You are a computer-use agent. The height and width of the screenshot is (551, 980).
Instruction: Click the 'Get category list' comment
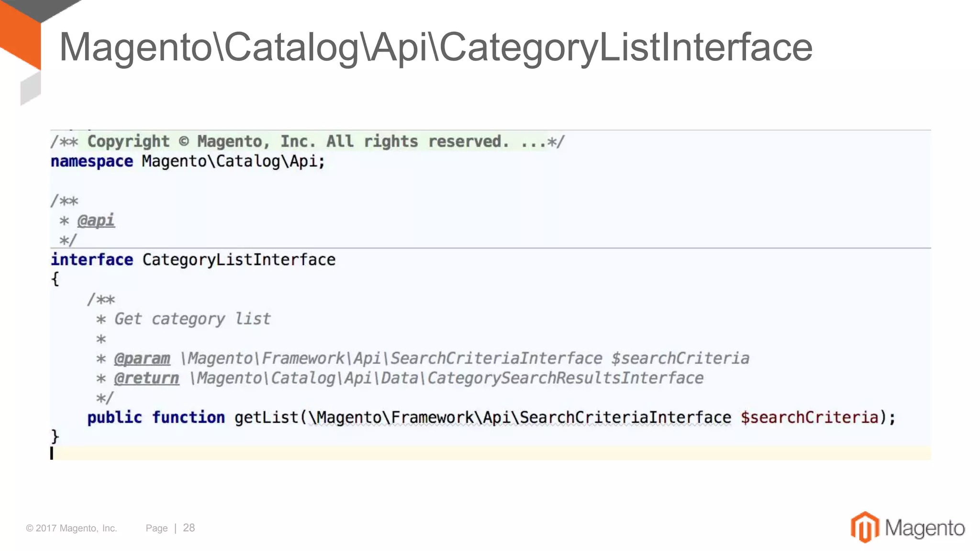point(192,319)
